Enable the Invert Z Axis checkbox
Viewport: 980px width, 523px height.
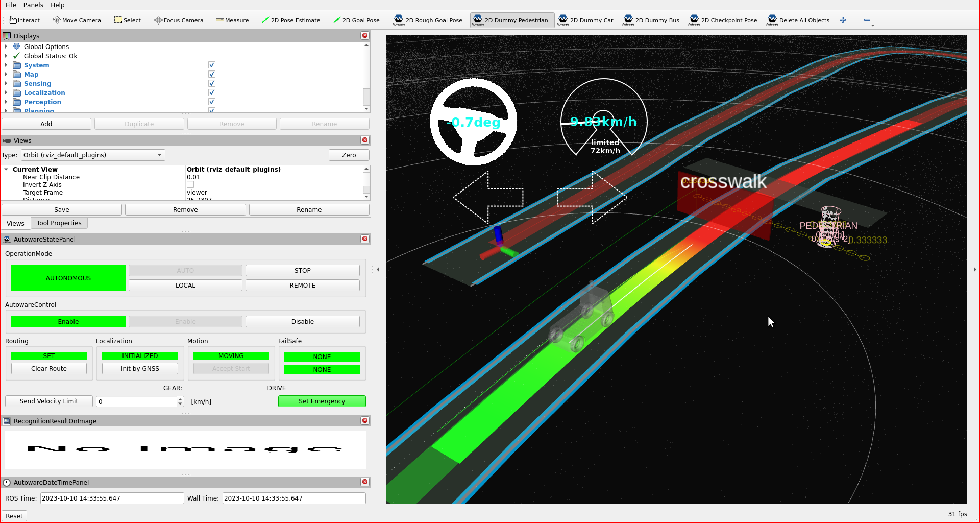point(190,185)
